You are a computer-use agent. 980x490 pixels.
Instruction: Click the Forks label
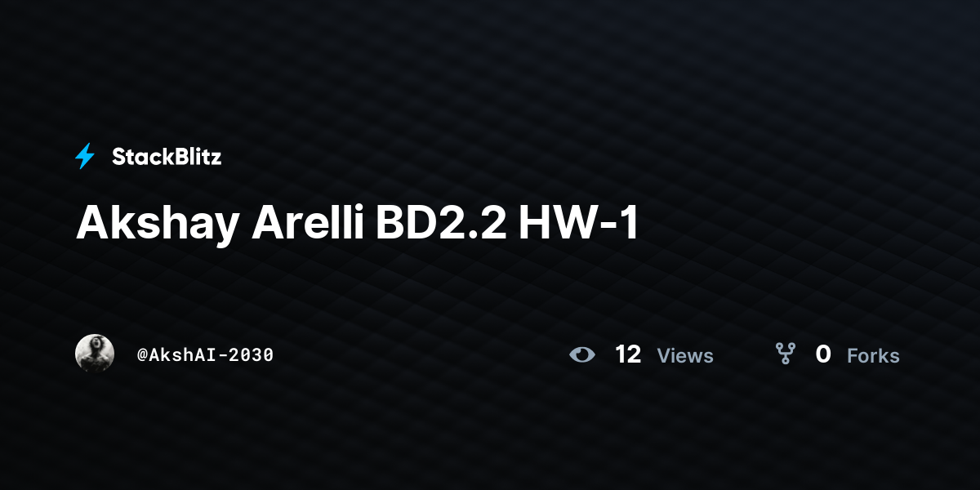[x=873, y=356]
